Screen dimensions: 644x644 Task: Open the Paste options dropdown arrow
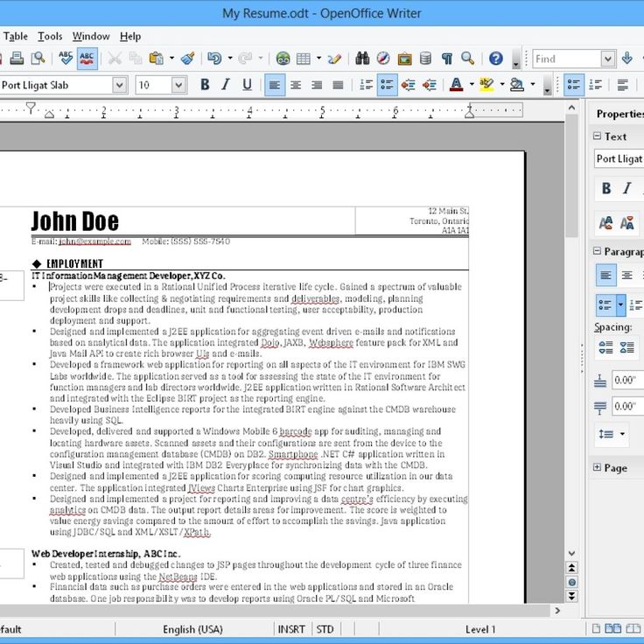click(171, 58)
